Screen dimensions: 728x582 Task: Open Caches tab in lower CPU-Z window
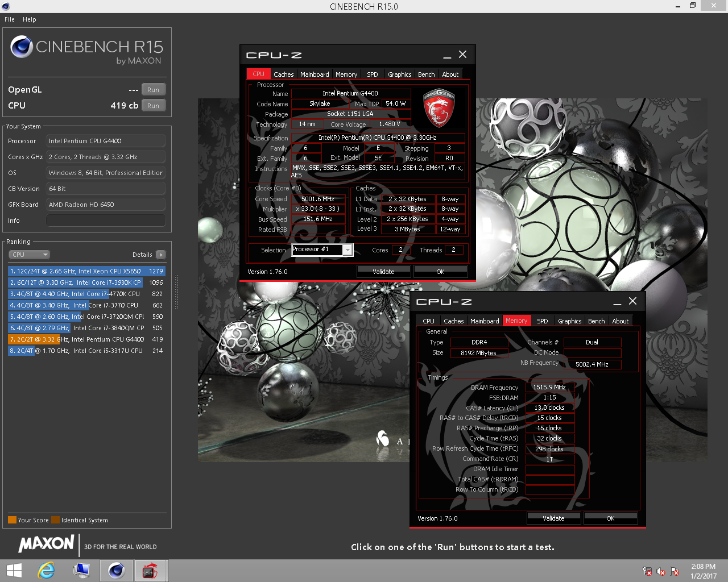tap(454, 321)
